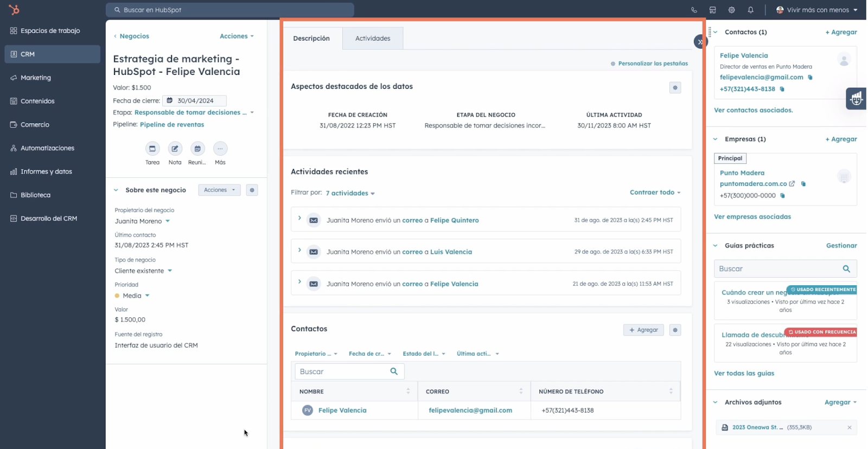This screenshot has width=868, height=449.
Task: Open the marketplace icon in top bar
Action: click(712, 10)
